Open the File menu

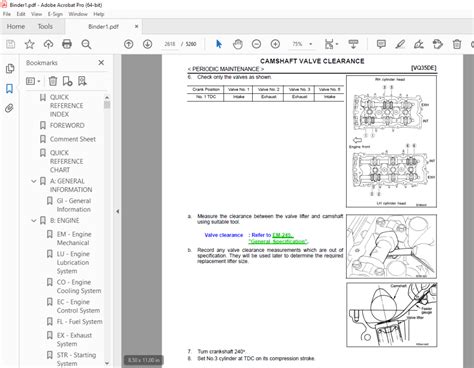7,14
